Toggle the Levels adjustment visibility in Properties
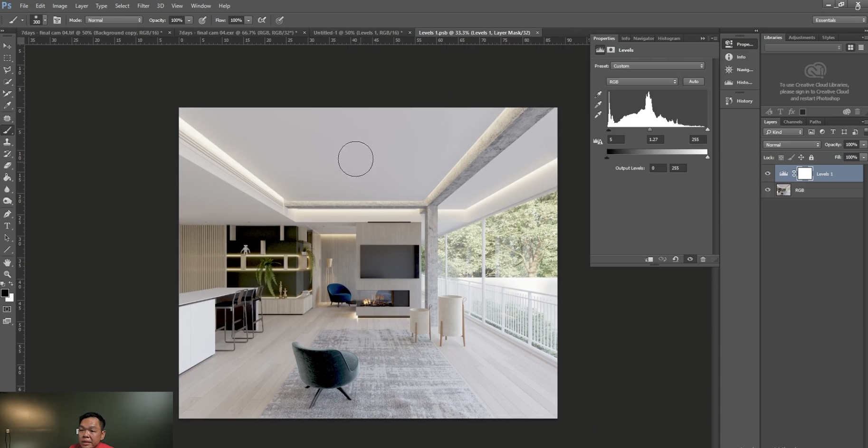The height and width of the screenshot is (448, 868). pyautogui.click(x=690, y=259)
